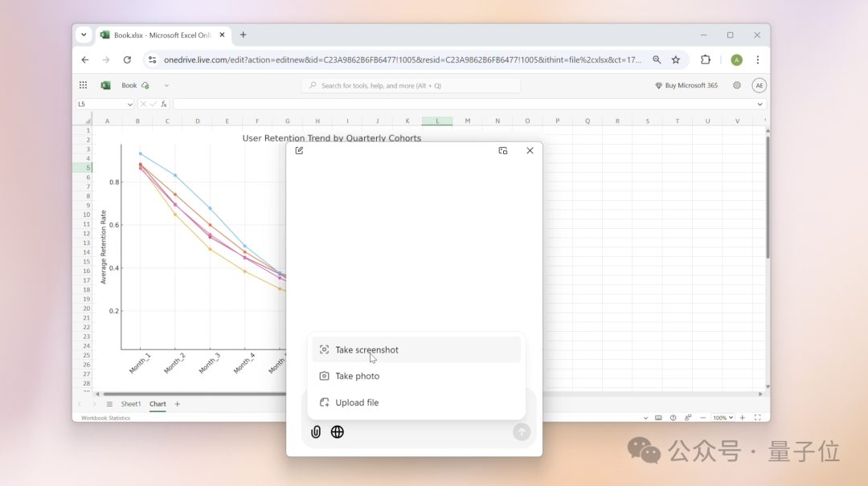Click the search for tools box

click(x=411, y=85)
